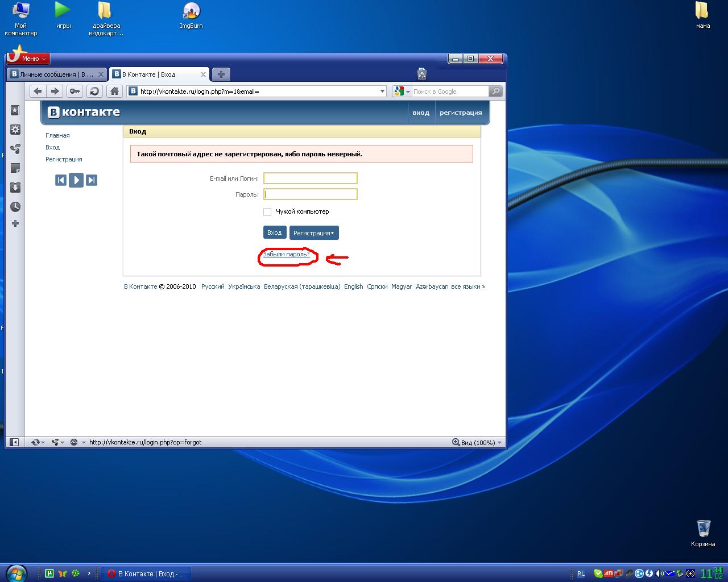Tick the Чужой компьютер checkbox
This screenshot has height=582, width=728.
pyautogui.click(x=267, y=212)
